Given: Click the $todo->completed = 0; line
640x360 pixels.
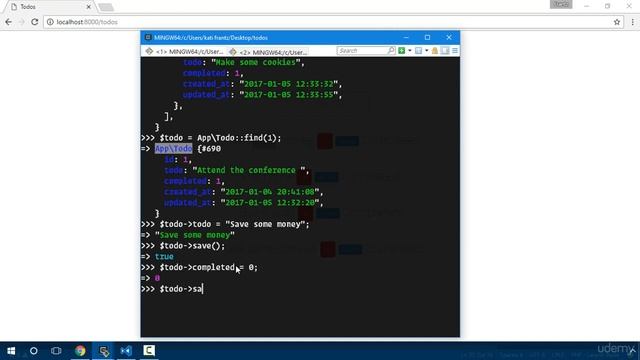Looking at the screenshot, I should pos(209,267).
